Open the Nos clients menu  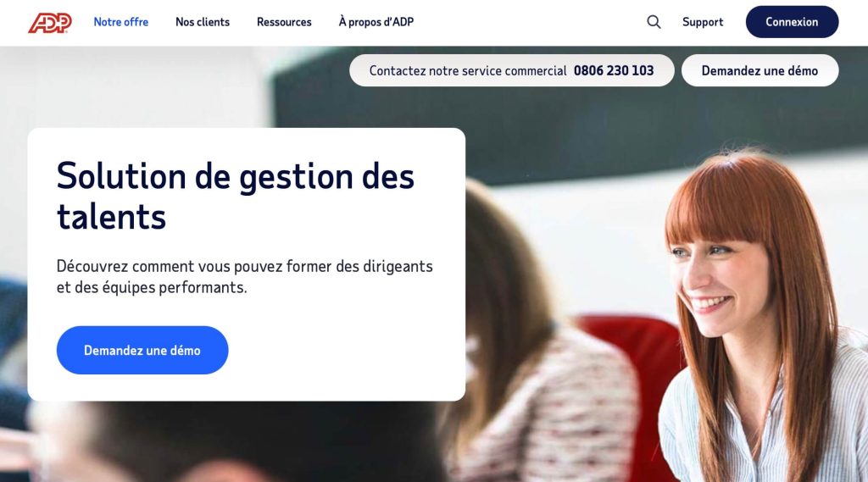[203, 22]
